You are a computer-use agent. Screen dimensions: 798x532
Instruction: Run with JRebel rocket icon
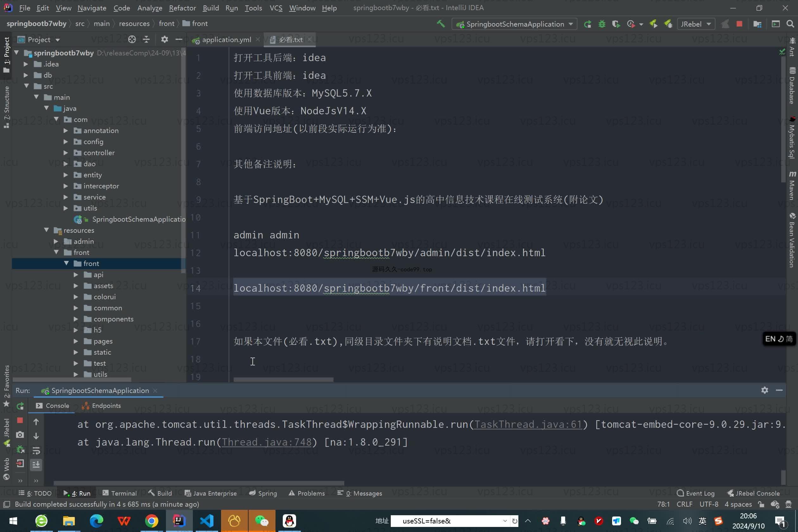point(653,24)
